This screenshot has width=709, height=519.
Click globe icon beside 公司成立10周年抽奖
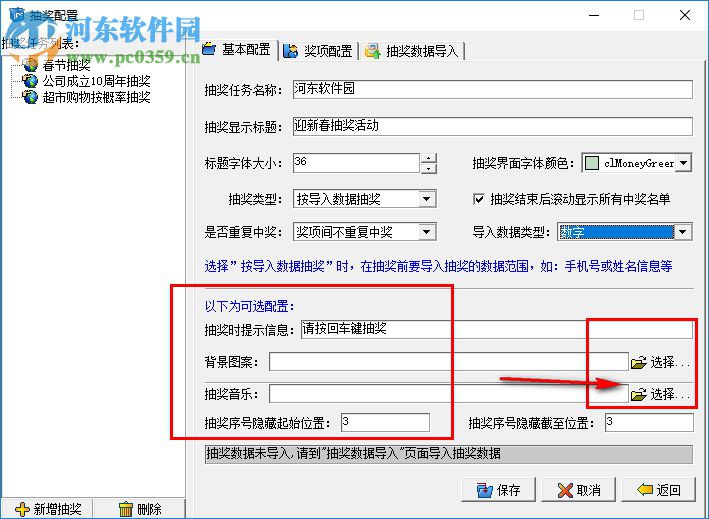30,81
